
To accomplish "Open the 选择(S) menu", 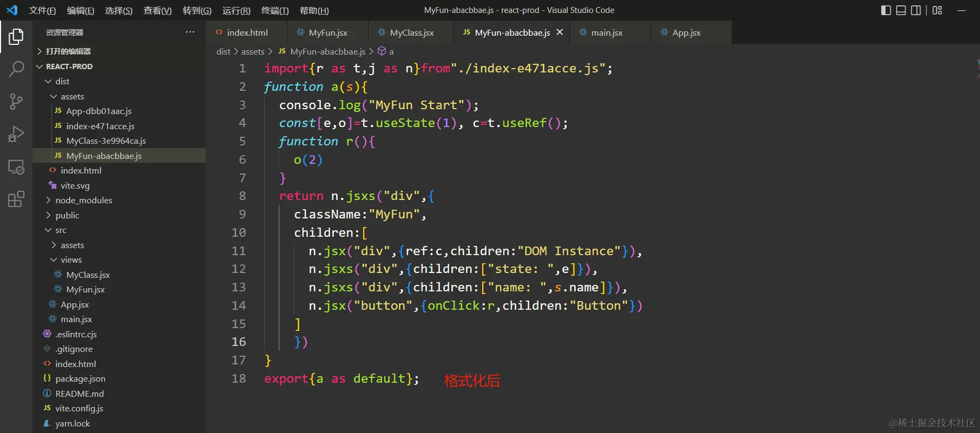I will (x=119, y=10).
